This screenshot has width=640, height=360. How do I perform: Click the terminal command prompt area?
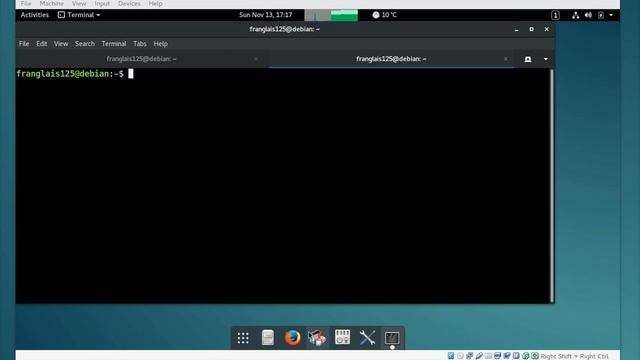[283, 185]
